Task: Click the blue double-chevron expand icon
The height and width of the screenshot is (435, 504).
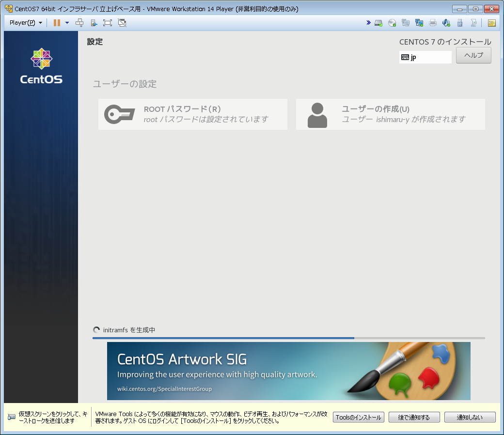Action: point(368,22)
